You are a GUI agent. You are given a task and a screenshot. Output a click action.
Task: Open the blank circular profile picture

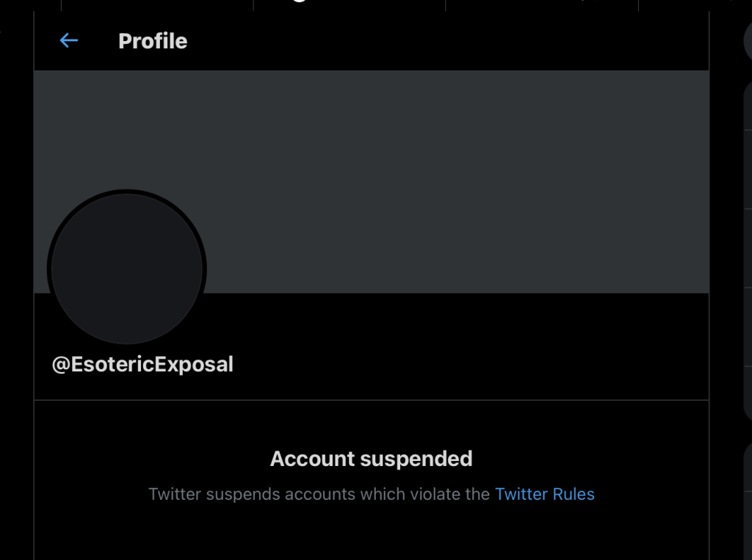(126, 269)
